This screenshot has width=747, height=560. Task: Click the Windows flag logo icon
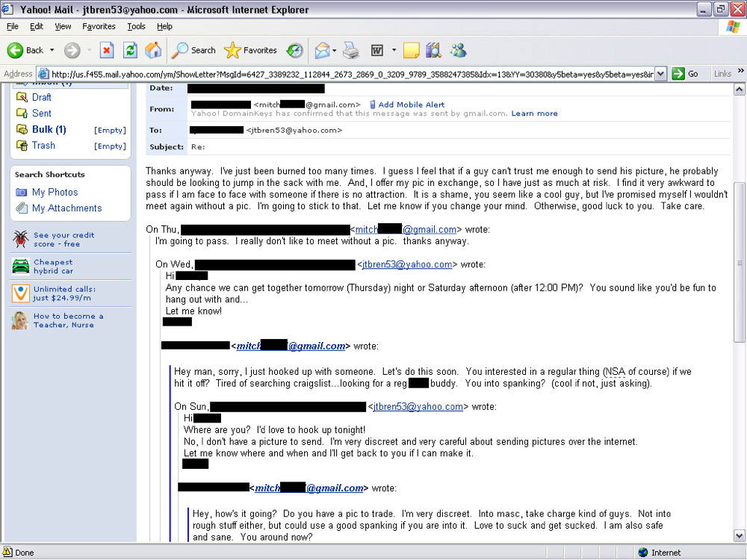click(733, 27)
